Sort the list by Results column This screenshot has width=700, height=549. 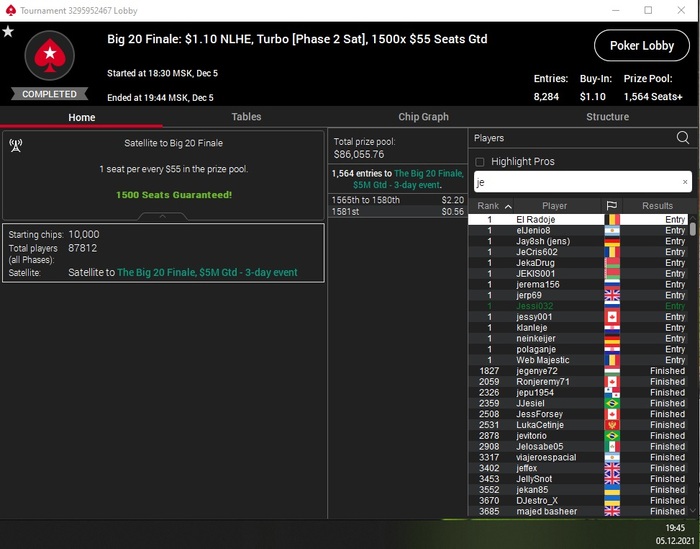pos(657,206)
